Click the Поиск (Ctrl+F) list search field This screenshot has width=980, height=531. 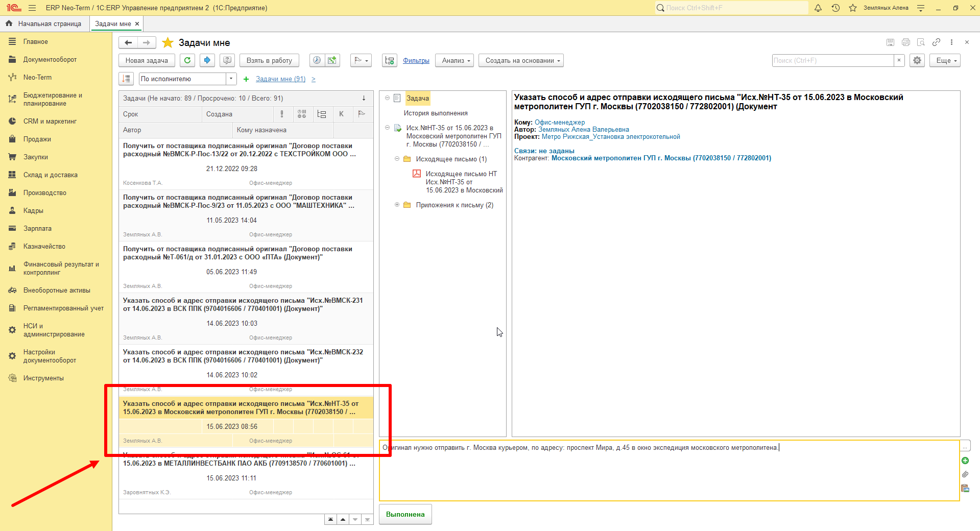pyautogui.click(x=833, y=60)
